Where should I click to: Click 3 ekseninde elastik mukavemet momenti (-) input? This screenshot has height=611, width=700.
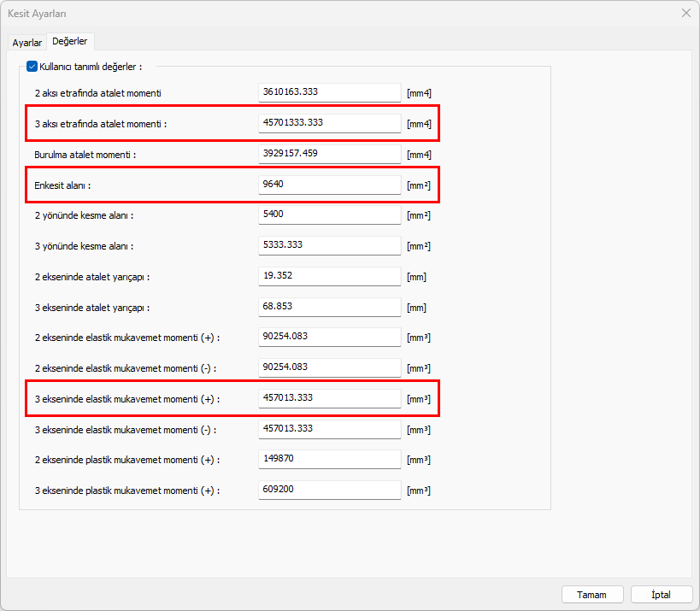click(x=329, y=429)
